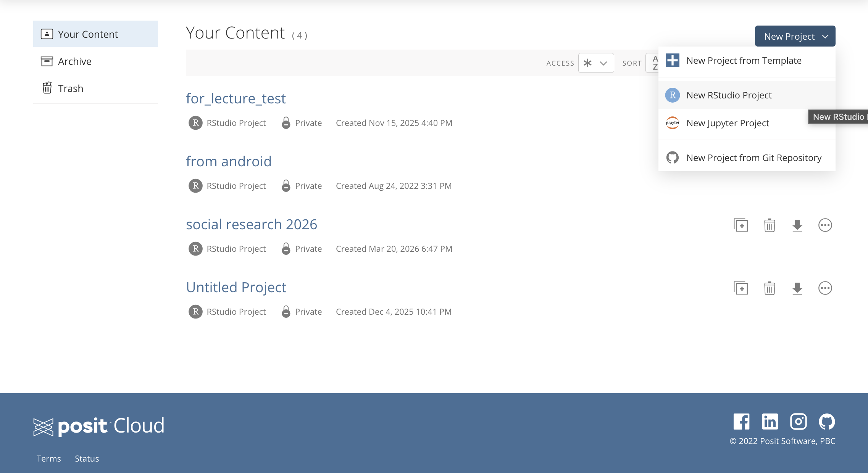
Task: Open more actions for social research 2026
Action: [825, 225]
